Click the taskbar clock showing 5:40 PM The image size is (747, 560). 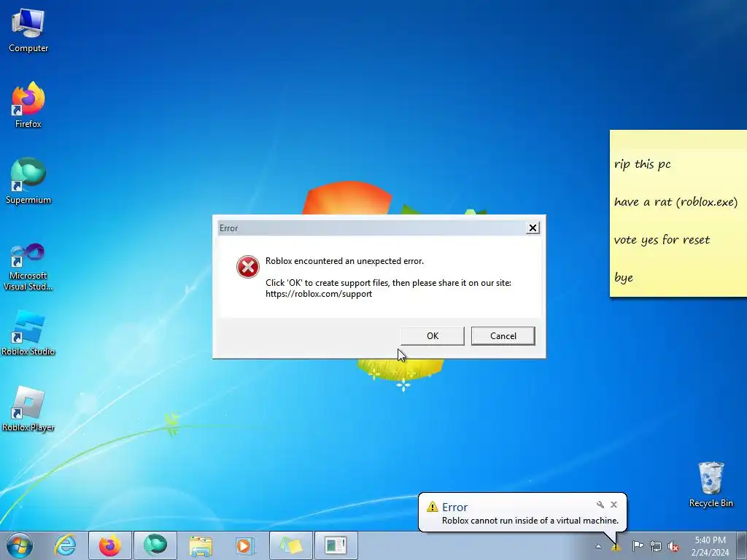710,546
